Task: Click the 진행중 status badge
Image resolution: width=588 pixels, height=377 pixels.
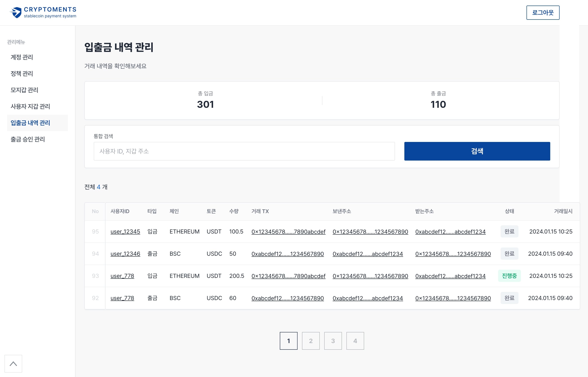Action: (509, 276)
